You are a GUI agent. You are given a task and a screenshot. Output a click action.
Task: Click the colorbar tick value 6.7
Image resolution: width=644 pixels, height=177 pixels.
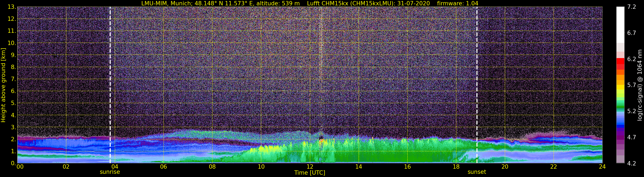click(x=632, y=33)
